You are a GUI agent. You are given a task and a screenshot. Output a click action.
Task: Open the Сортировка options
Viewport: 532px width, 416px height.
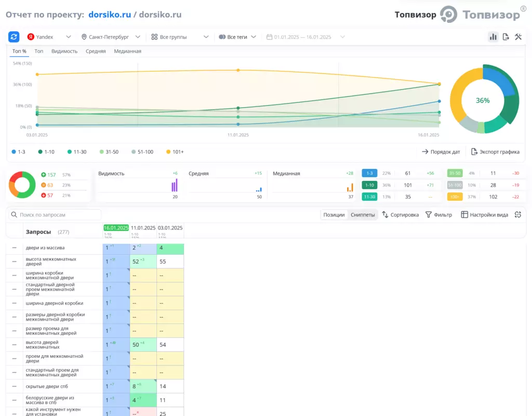tap(401, 215)
